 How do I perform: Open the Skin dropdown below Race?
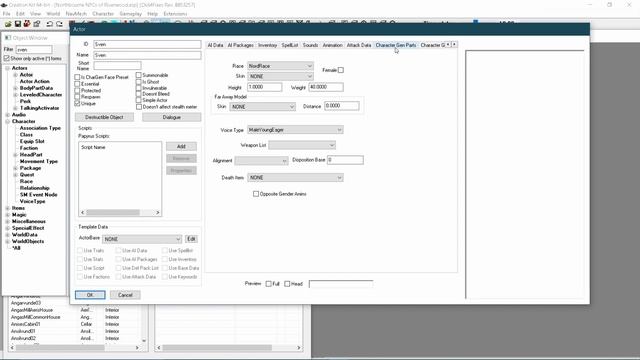coord(280,76)
